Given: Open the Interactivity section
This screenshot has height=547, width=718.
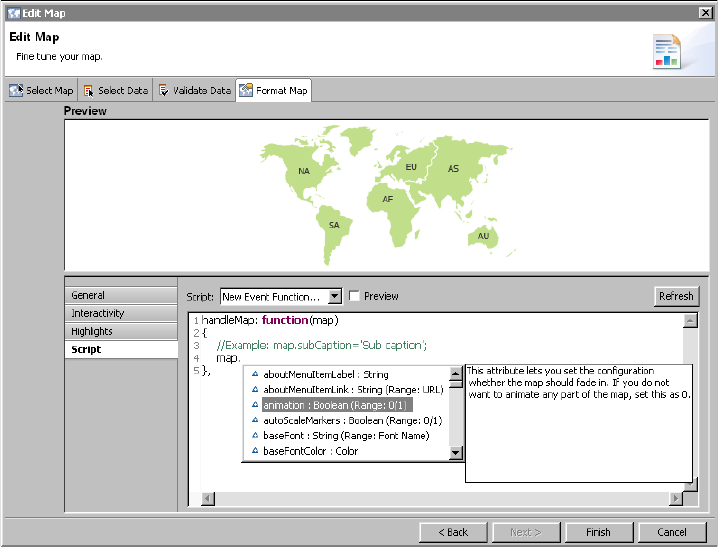Looking at the screenshot, I should tap(121, 314).
